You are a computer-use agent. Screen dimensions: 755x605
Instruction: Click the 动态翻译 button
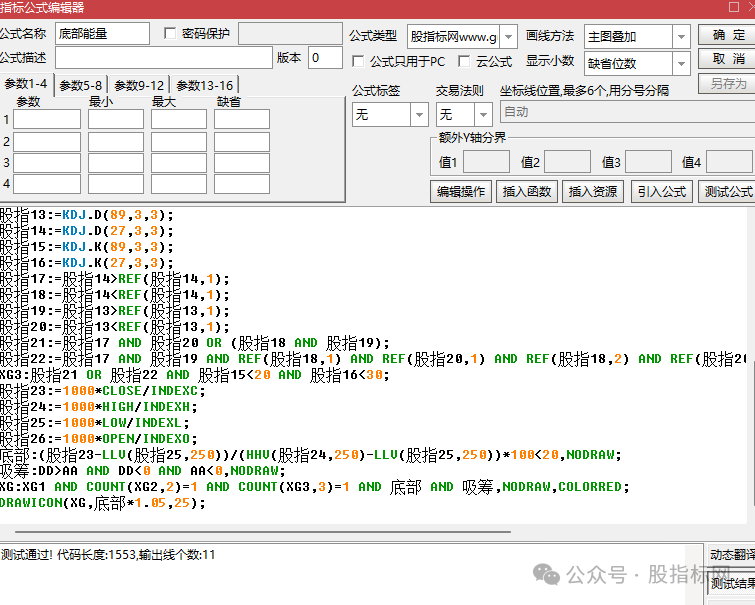(x=732, y=555)
